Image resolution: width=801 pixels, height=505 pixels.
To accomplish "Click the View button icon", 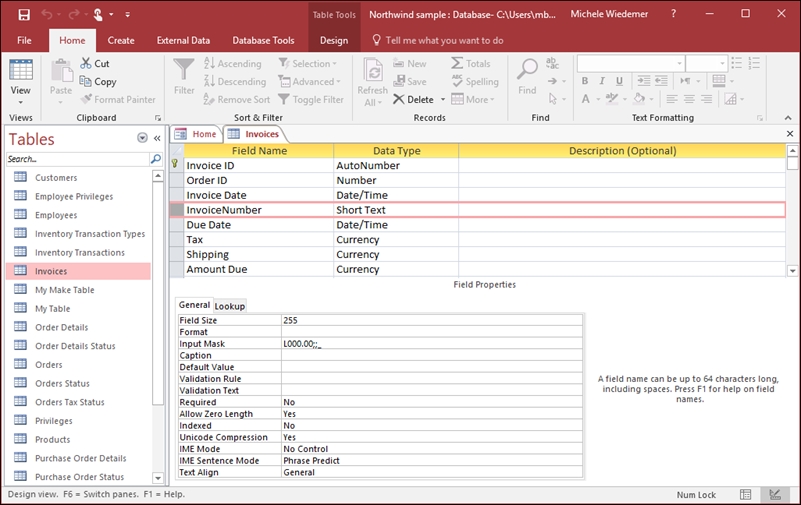I will point(21,70).
